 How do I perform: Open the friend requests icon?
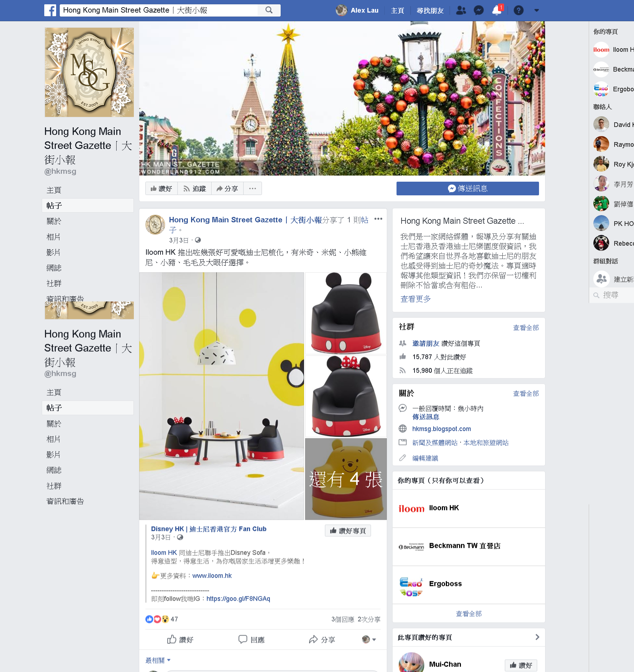click(461, 10)
